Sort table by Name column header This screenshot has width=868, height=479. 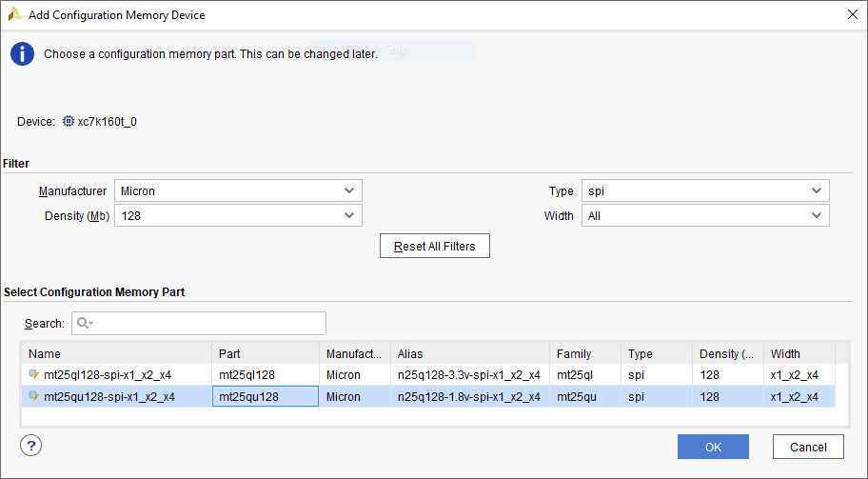(x=116, y=354)
